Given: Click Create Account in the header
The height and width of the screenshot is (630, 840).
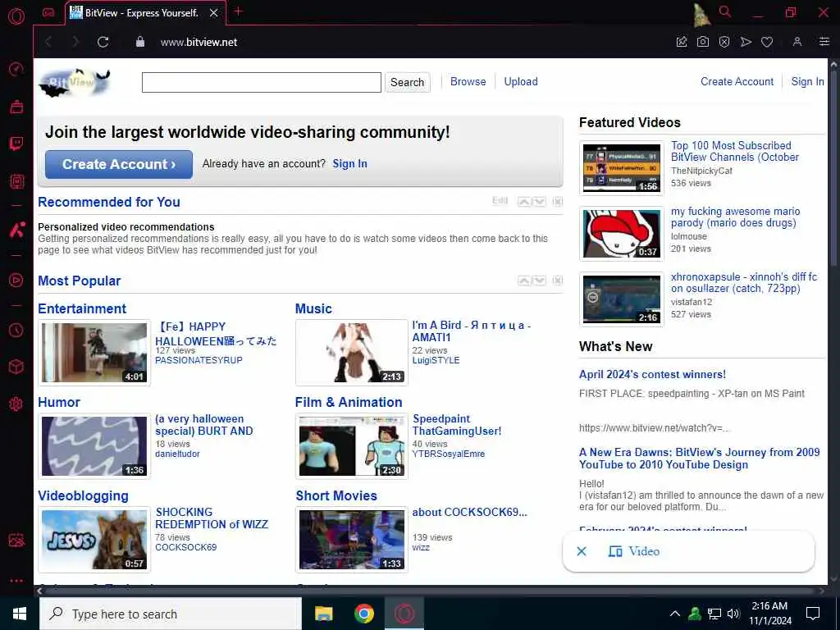Looking at the screenshot, I should click(737, 81).
